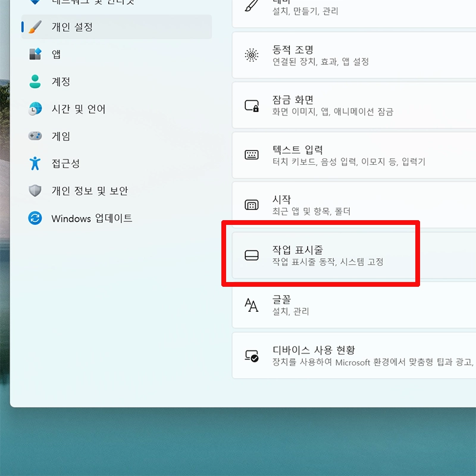Click the shield icon beside 개인 정보 및 보안

coord(34,191)
